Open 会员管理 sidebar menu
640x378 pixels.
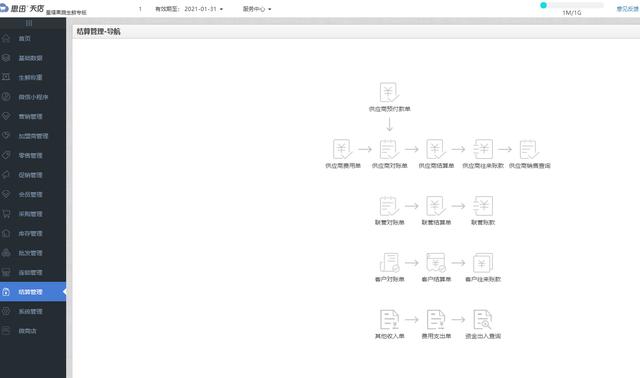tap(33, 194)
